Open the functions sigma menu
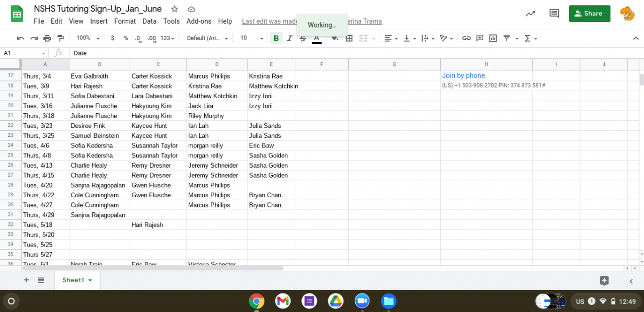This screenshot has width=644, height=312. click(531, 38)
